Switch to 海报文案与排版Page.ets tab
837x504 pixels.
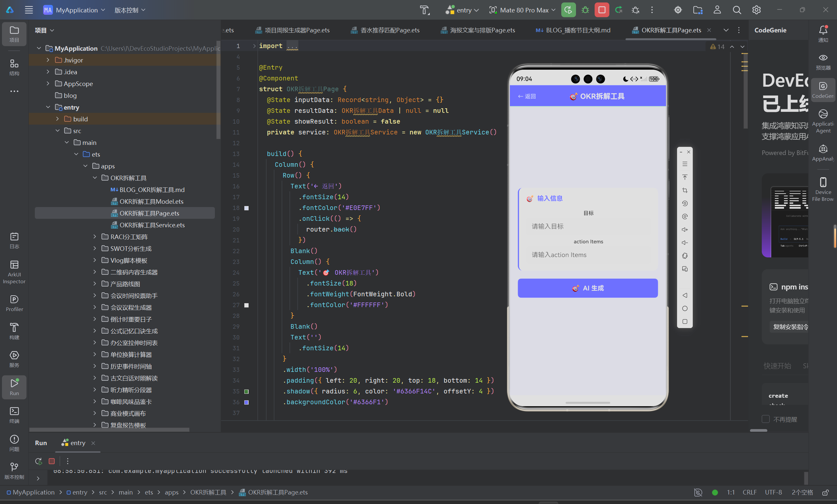point(478,30)
